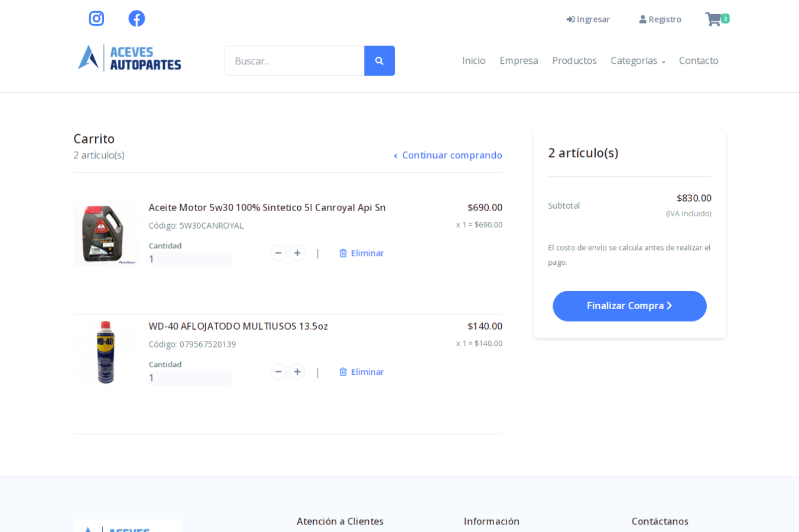Open the Instagram social link
This screenshot has width=799, height=532.
pyautogui.click(x=96, y=19)
